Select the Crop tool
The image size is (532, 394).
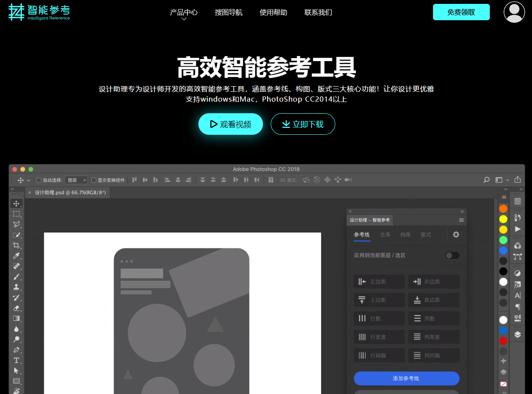tap(16, 245)
